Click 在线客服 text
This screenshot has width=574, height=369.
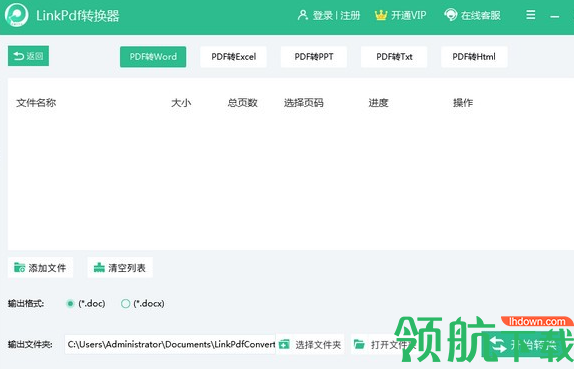tap(481, 15)
